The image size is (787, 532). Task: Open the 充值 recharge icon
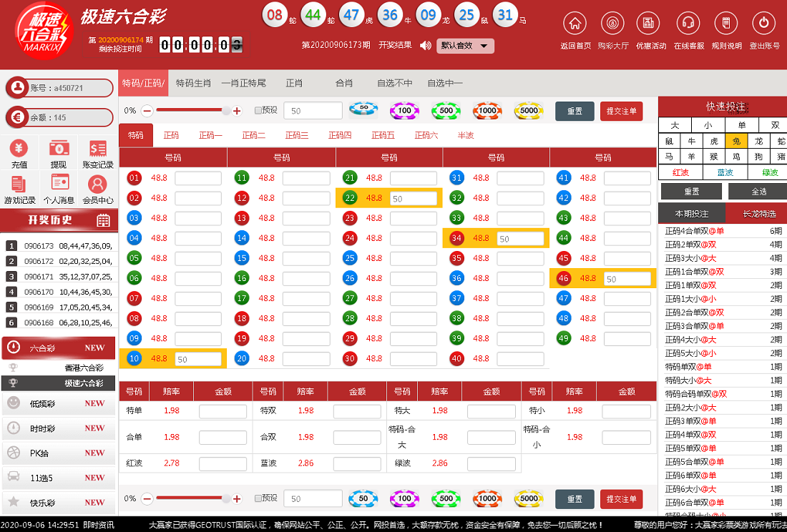[x=19, y=149]
